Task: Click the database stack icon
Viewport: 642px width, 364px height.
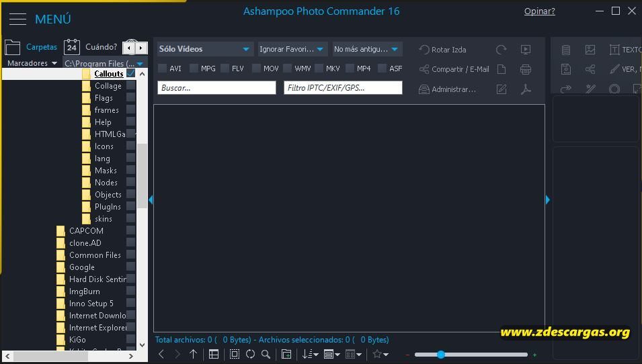Action: click(566, 50)
